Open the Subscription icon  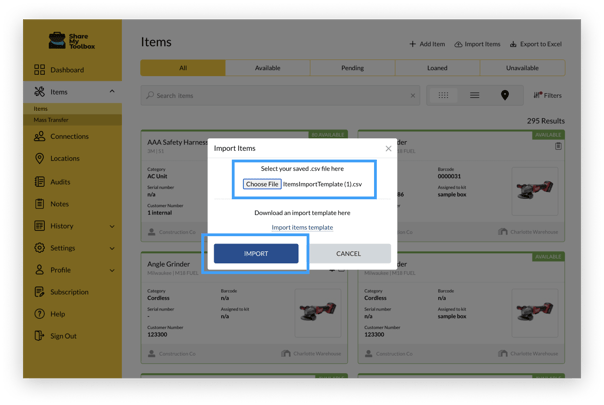39,292
